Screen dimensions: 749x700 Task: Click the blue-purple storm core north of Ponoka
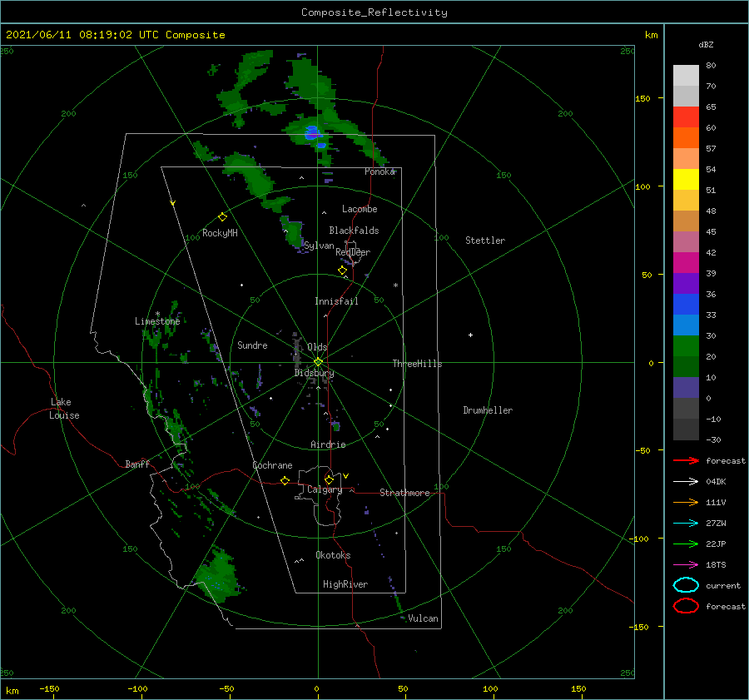313,133
